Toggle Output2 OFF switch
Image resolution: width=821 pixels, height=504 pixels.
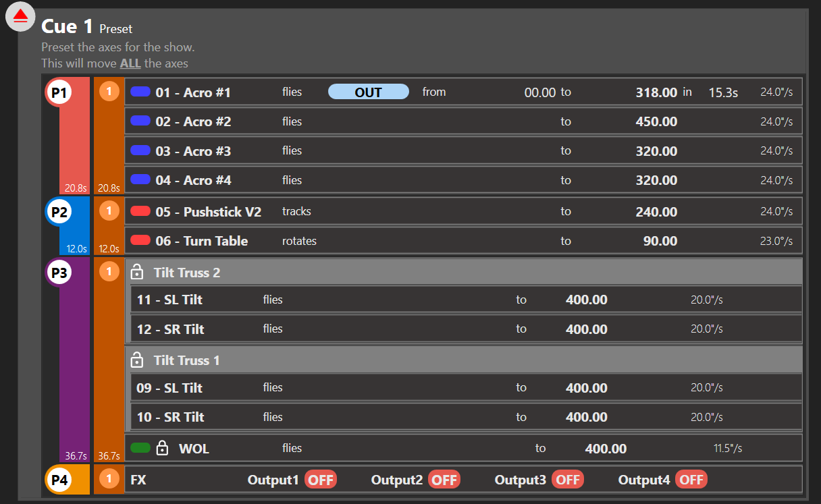(444, 480)
